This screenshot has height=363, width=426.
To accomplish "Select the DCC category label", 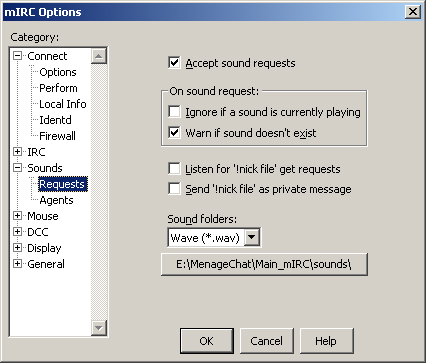I will 38,232.
